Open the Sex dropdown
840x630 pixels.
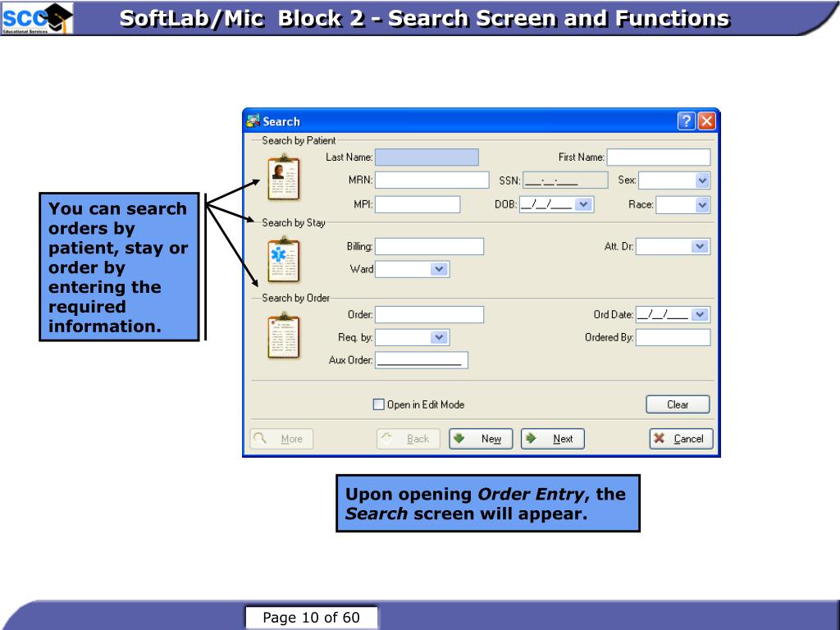pos(702,180)
